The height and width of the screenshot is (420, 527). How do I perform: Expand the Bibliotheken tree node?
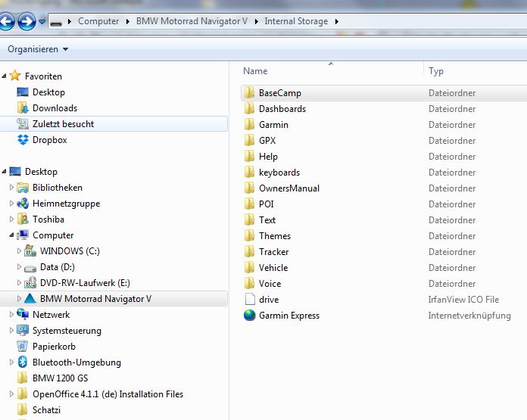(11, 188)
